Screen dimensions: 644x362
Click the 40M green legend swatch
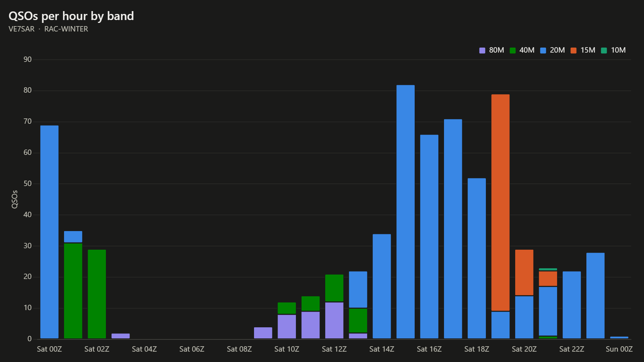click(x=513, y=50)
